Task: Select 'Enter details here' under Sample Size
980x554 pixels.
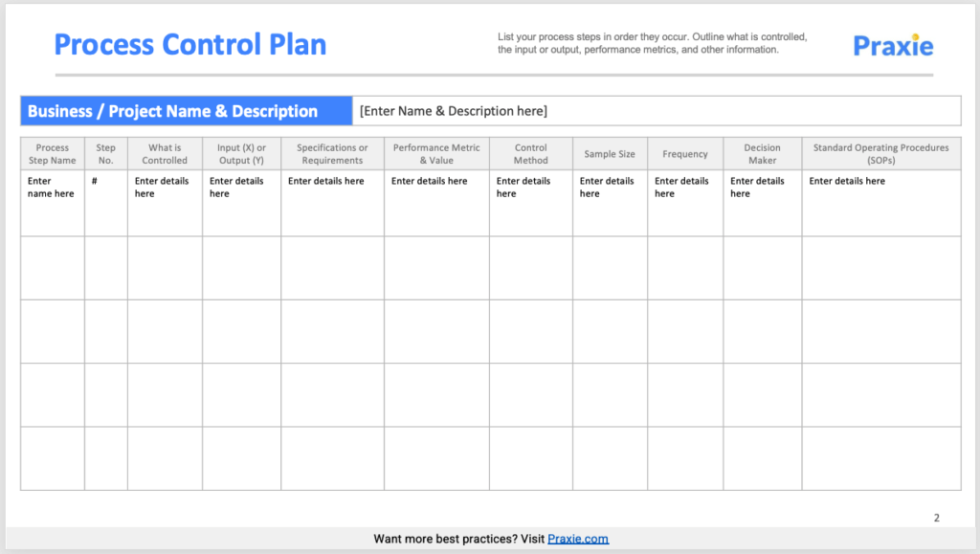Action: [x=610, y=203]
